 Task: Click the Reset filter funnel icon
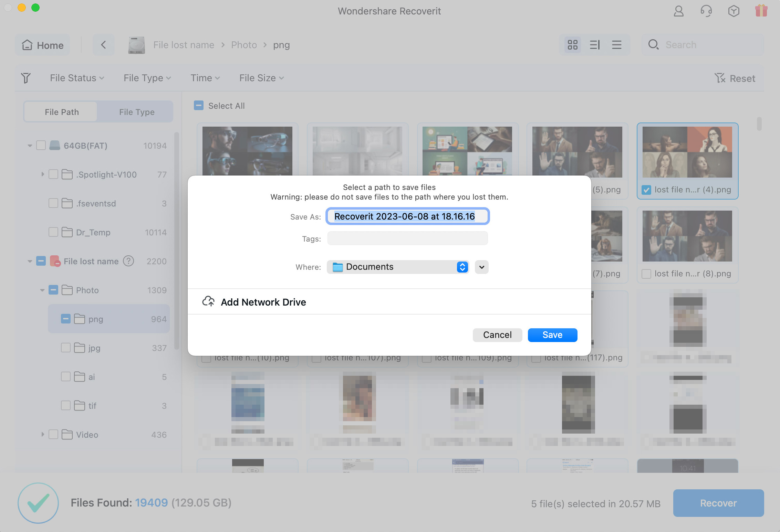(x=720, y=78)
